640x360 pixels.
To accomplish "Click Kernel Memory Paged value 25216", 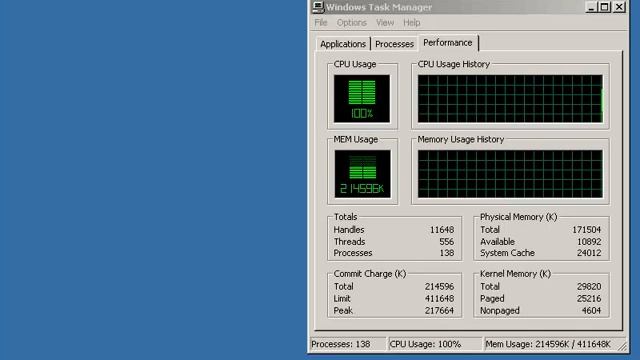I will [x=589, y=298].
